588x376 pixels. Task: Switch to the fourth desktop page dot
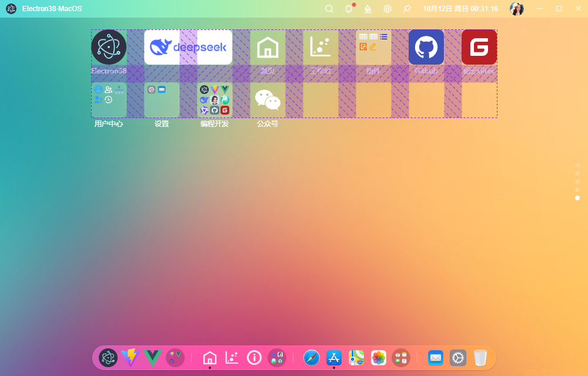pyautogui.click(x=577, y=190)
